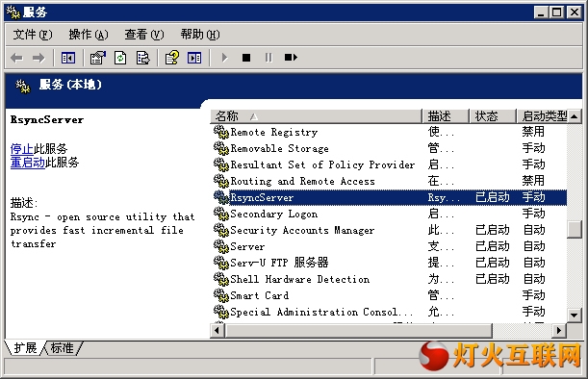This screenshot has width=588, height=379.
Task: Select the RsyncServer service name
Action: tap(262, 197)
